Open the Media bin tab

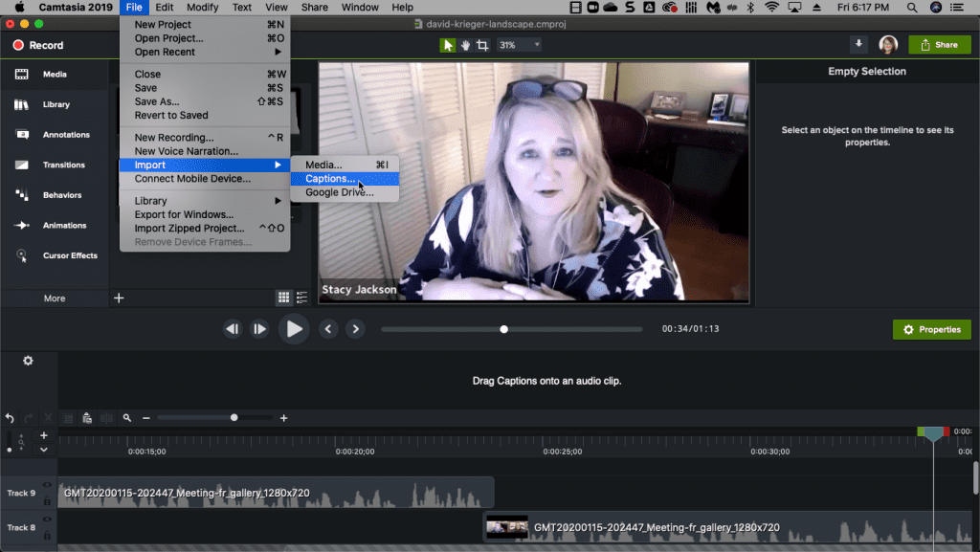click(55, 75)
